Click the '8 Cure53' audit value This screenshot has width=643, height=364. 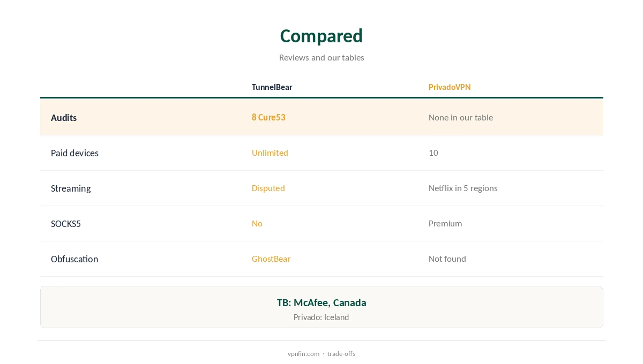coord(268,117)
